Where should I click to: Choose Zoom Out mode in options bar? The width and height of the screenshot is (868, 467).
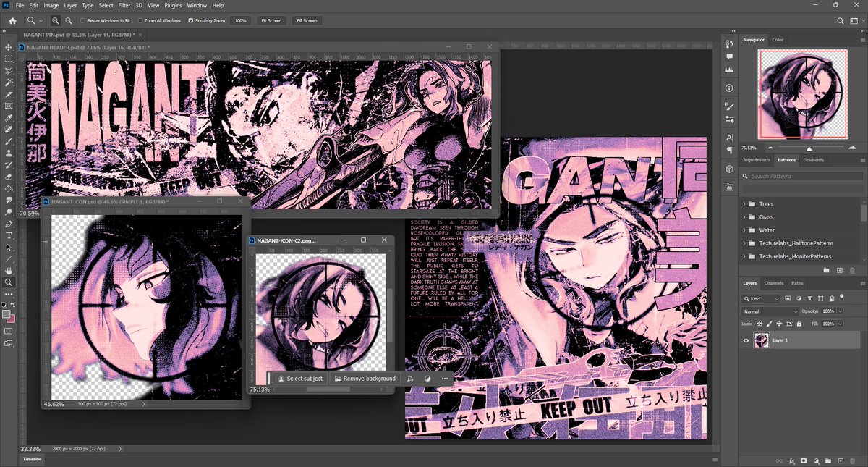click(x=68, y=21)
